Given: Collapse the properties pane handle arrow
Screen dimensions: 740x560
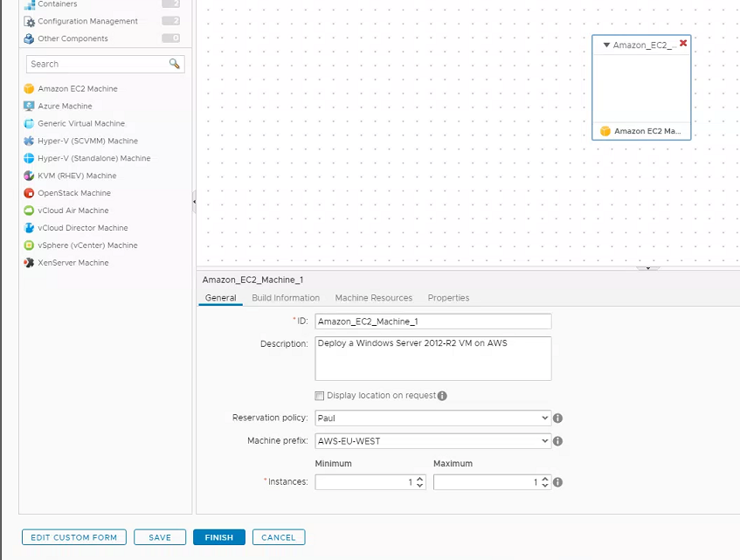Looking at the screenshot, I should pos(648,268).
